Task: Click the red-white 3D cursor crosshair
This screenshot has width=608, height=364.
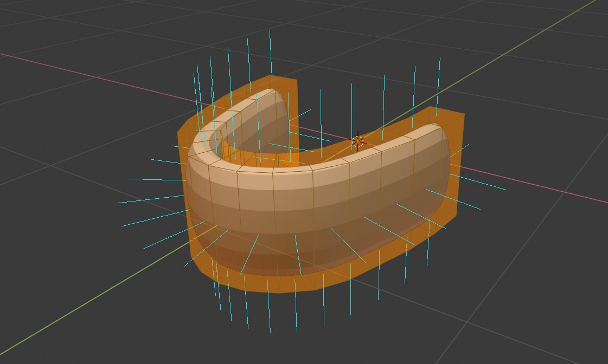Action: coord(358,141)
